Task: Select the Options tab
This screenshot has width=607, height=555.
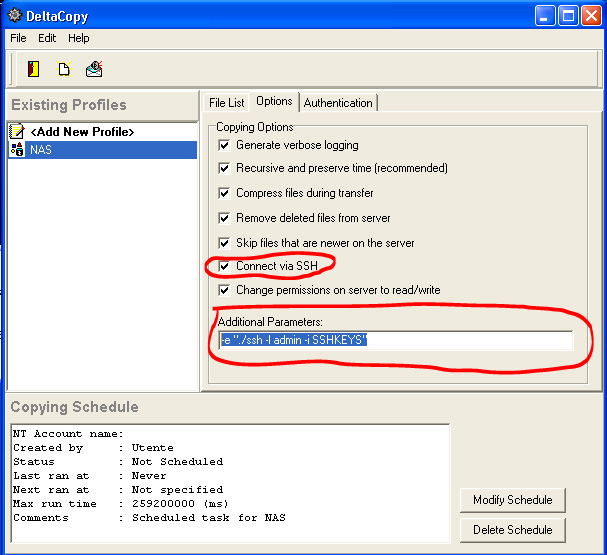Action: click(274, 101)
